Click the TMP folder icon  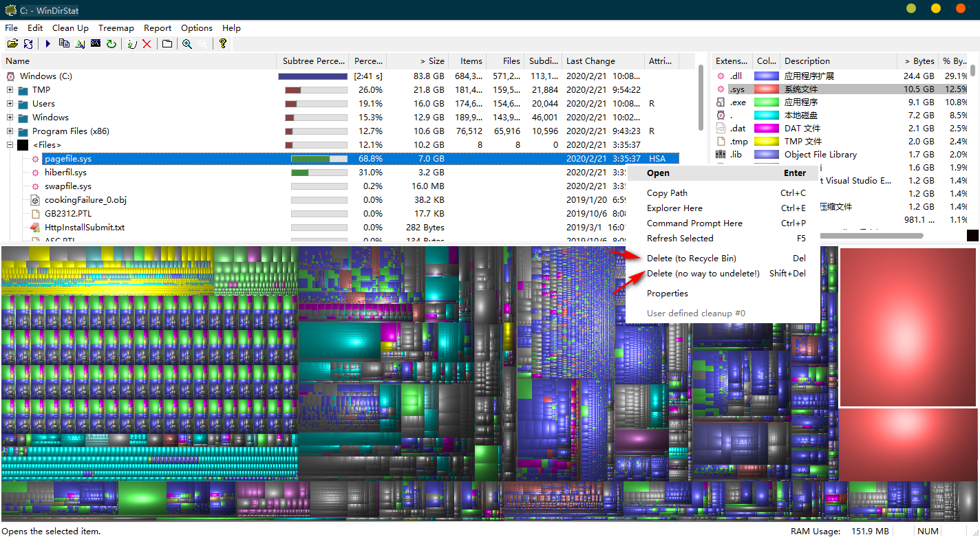(23, 90)
